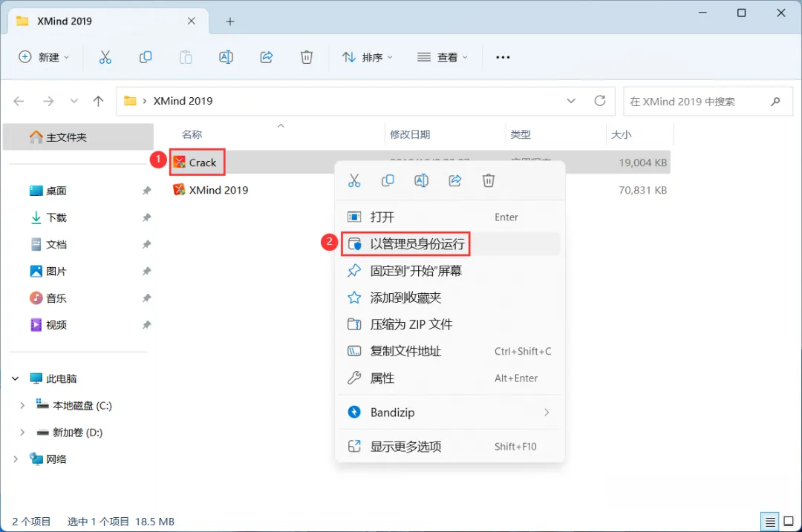This screenshot has height=532, width=802.
Task: Refresh the XMind 2019 folder
Action: point(600,101)
